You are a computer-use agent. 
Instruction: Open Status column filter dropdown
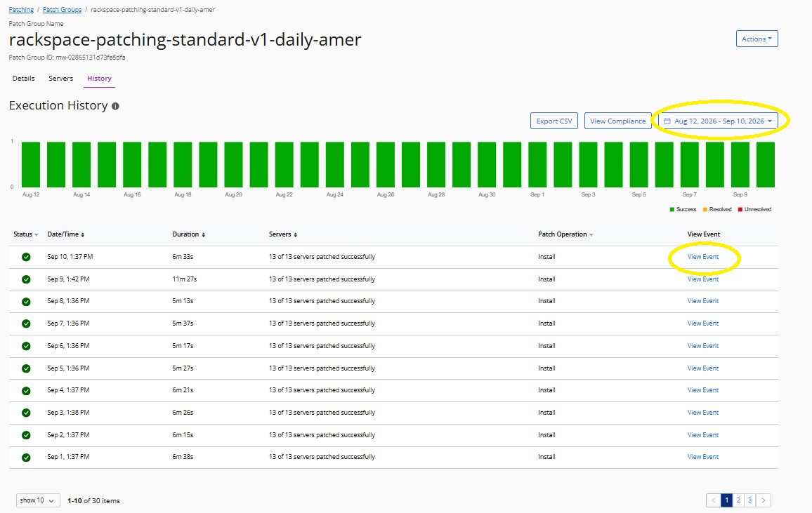click(37, 235)
